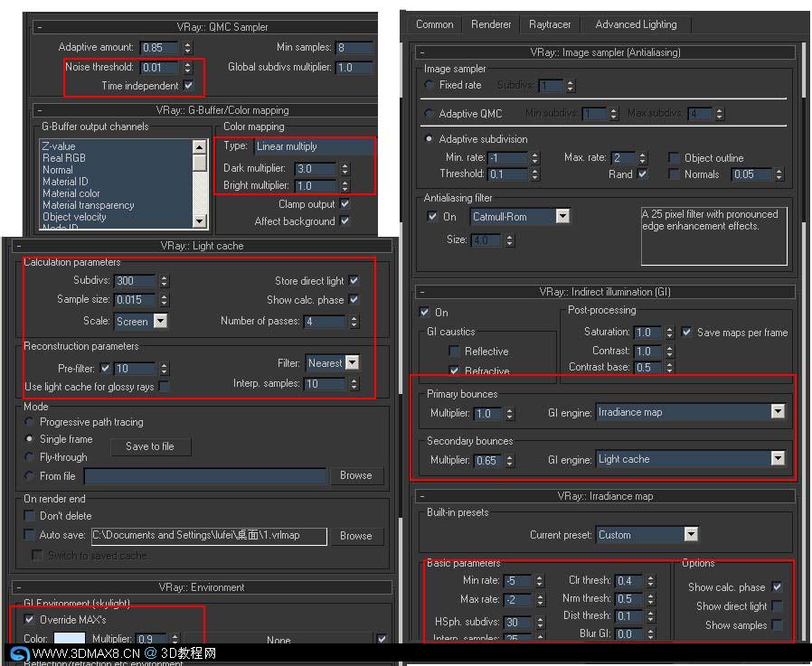Toggle Override MAX's skylight checkbox
This screenshot has height=666, width=812.
point(30,619)
